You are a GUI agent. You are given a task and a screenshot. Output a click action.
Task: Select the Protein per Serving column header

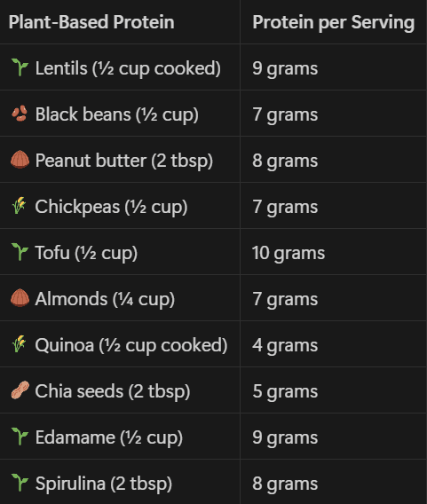[334, 22]
